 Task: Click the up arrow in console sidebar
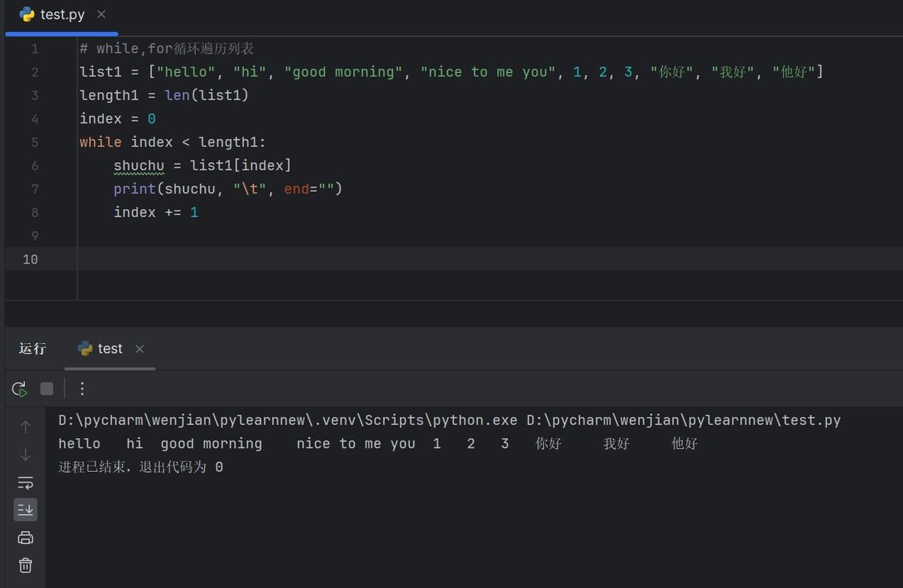pyautogui.click(x=25, y=427)
